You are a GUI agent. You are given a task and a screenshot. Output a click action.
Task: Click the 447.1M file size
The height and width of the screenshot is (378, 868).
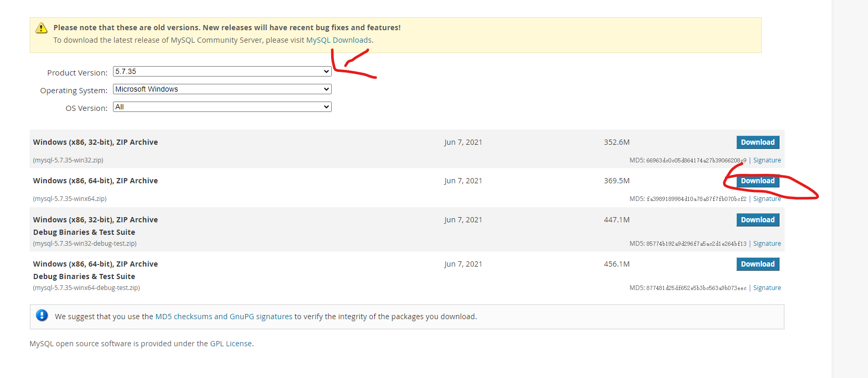click(617, 220)
